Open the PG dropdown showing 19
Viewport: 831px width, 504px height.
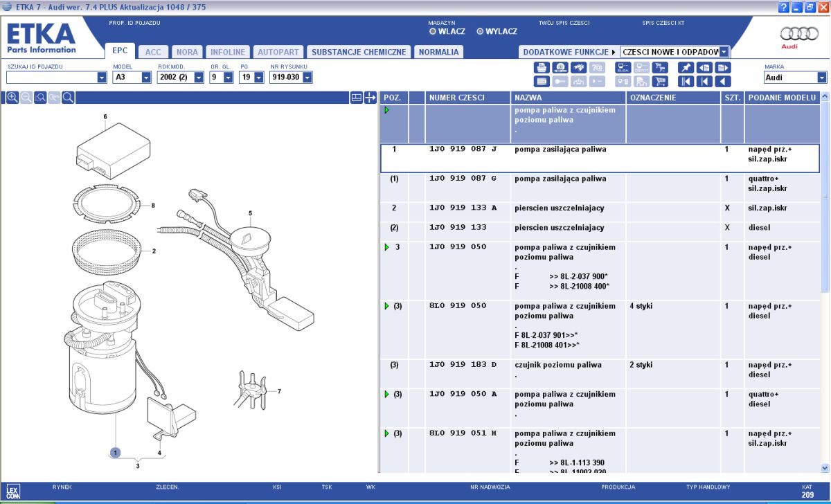point(259,78)
